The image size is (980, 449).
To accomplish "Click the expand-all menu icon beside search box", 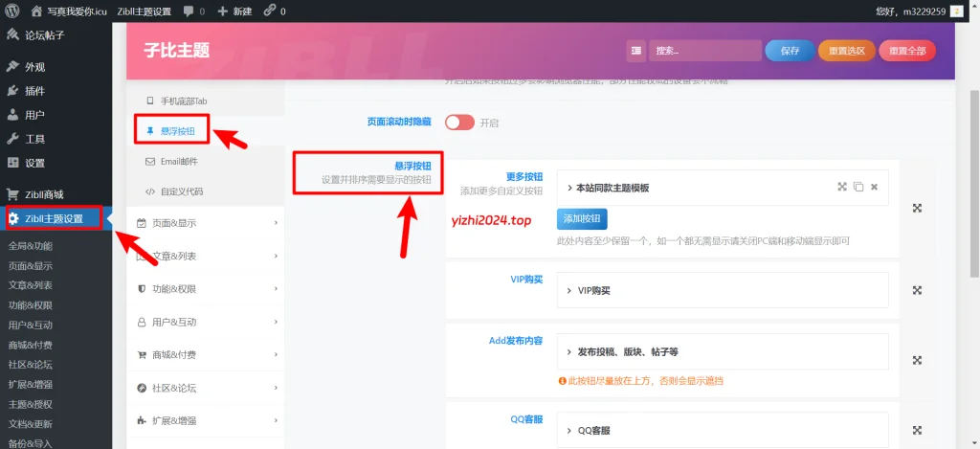I will click(636, 52).
